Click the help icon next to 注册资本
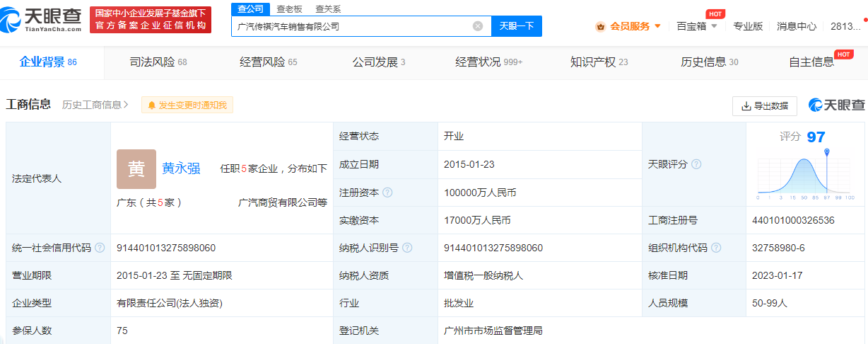This screenshot has width=868, height=344. coord(387,193)
